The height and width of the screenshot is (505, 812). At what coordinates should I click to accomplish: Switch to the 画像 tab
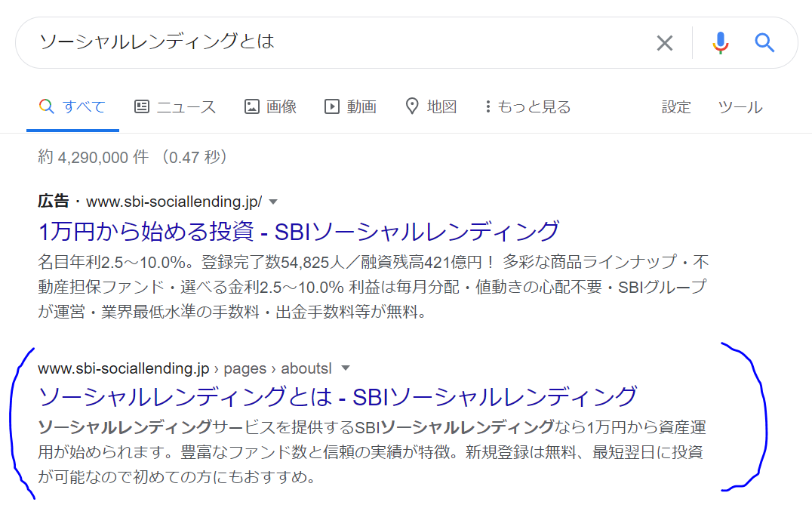[270, 106]
